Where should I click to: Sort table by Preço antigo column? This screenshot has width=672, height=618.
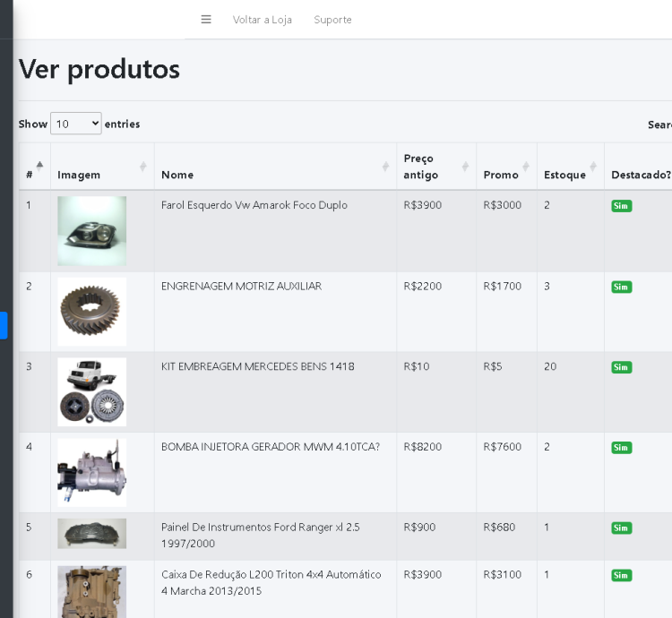tap(436, 167)
